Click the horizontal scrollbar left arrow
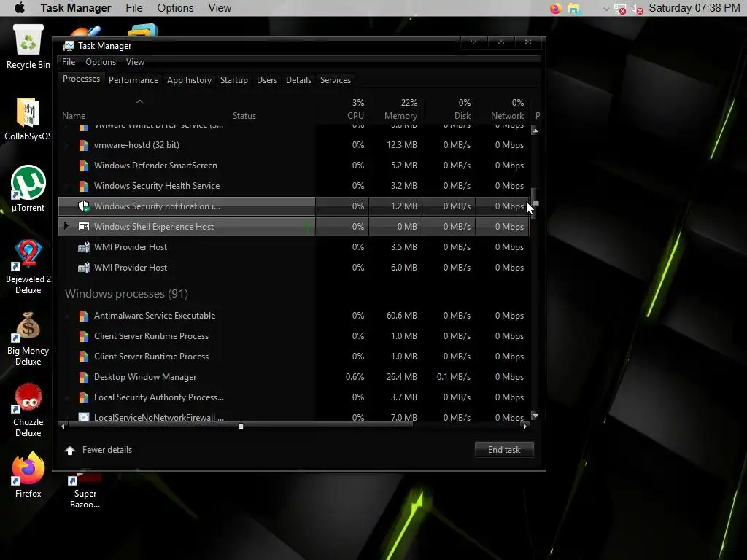 pyautogui.click(x=63, y=427)
